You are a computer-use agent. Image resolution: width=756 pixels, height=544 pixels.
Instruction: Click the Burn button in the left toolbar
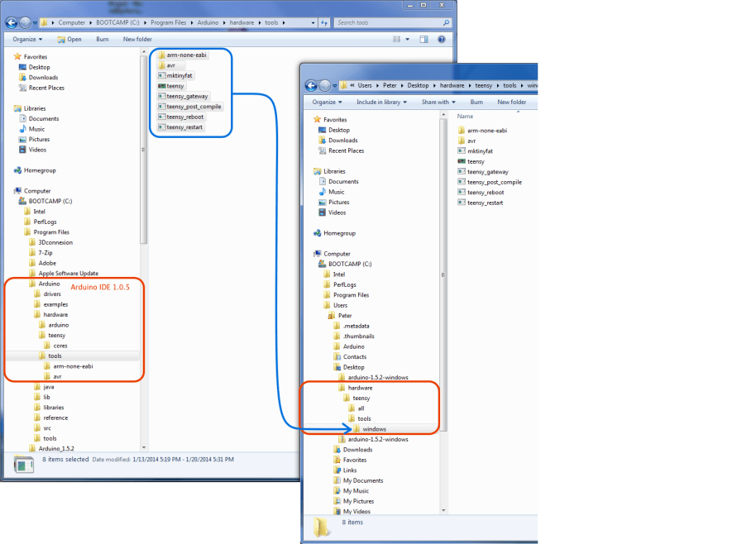pos(101,39)
